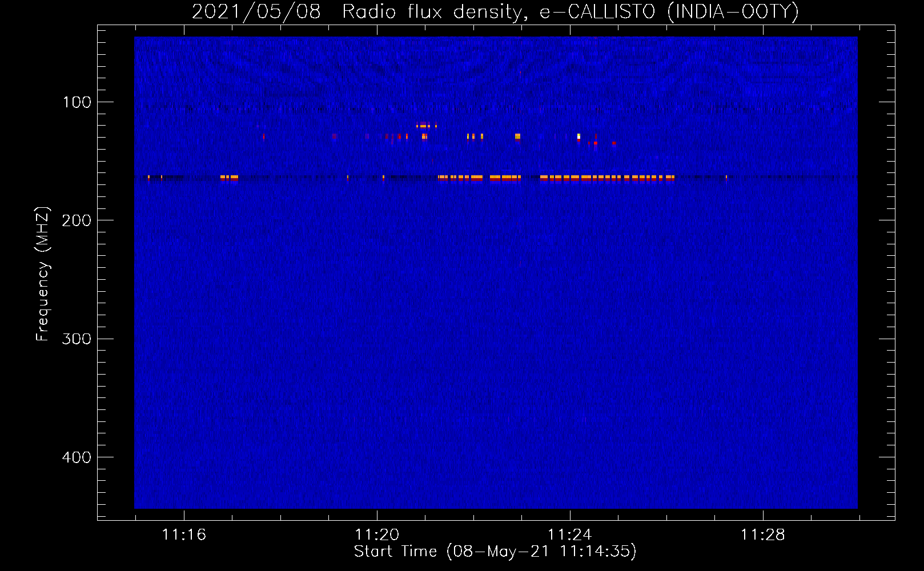
Task: Click the 11:20 time tick label
Action: click(377, 534)
